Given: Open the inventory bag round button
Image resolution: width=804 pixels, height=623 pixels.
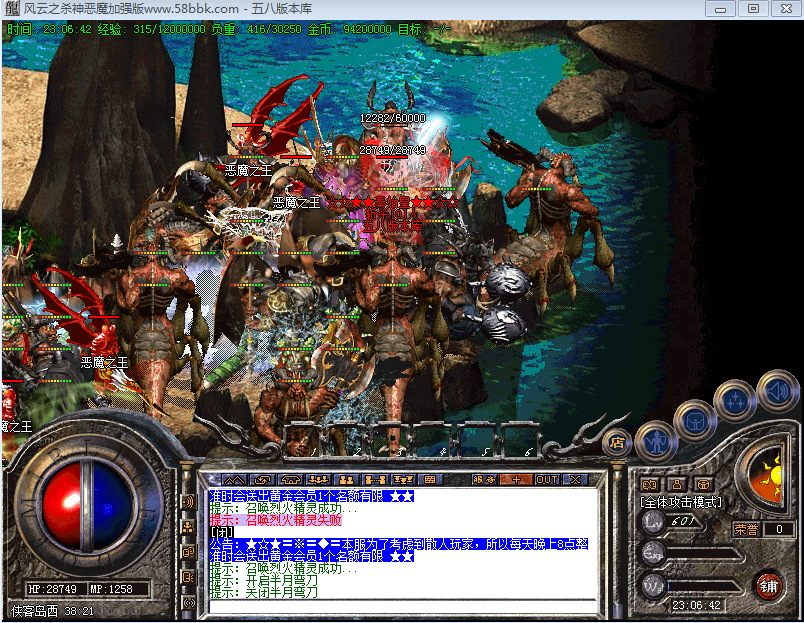Looking at the screenshot, I should 694,421.
